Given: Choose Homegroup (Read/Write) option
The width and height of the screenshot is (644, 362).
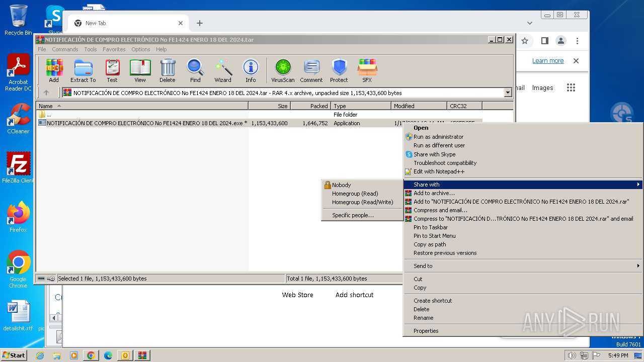Looking at the screenshot, I should pyautogui.click(x=362, y=202).
